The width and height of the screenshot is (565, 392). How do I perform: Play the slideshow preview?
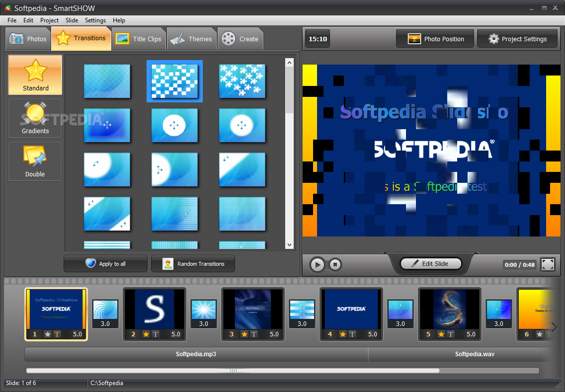coord(317,265)
